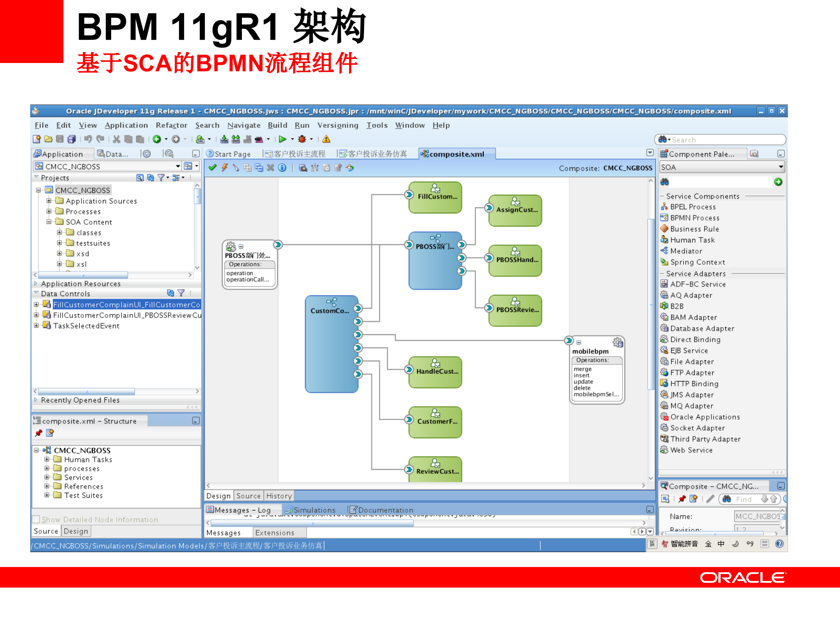
Task: Select the BPMN Process component in palette
Action: pos(696,218)
